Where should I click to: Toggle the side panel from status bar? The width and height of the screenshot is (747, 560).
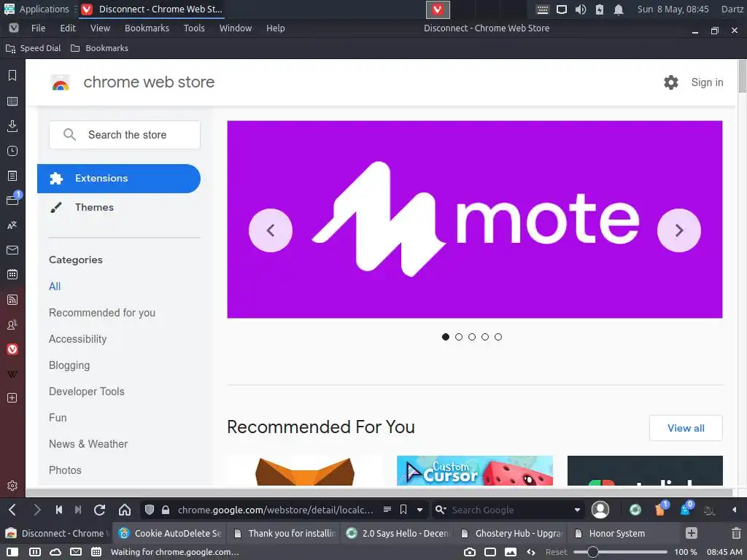(12, 552)
